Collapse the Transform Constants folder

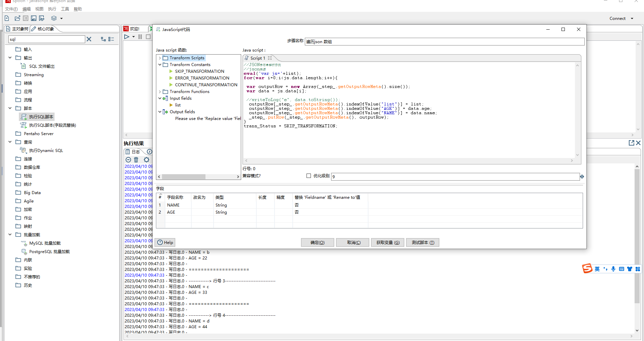(160, 64)
